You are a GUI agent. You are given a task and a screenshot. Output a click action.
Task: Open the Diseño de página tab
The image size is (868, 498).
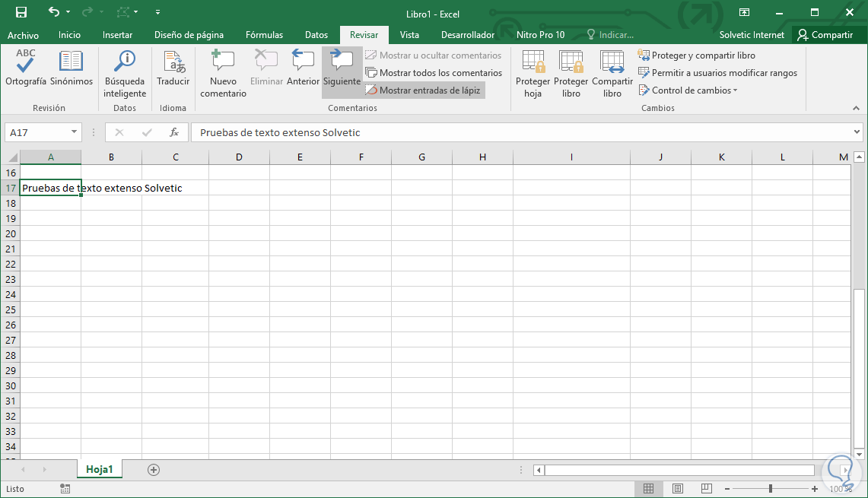pyautogui.click(x=189, y=35)
